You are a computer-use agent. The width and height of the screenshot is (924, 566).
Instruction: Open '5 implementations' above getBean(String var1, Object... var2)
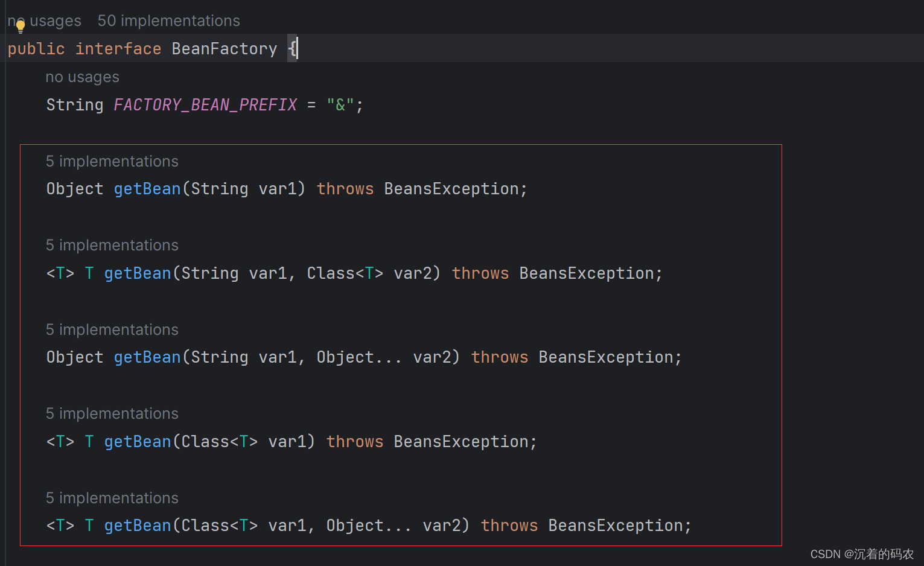point(112,329)
